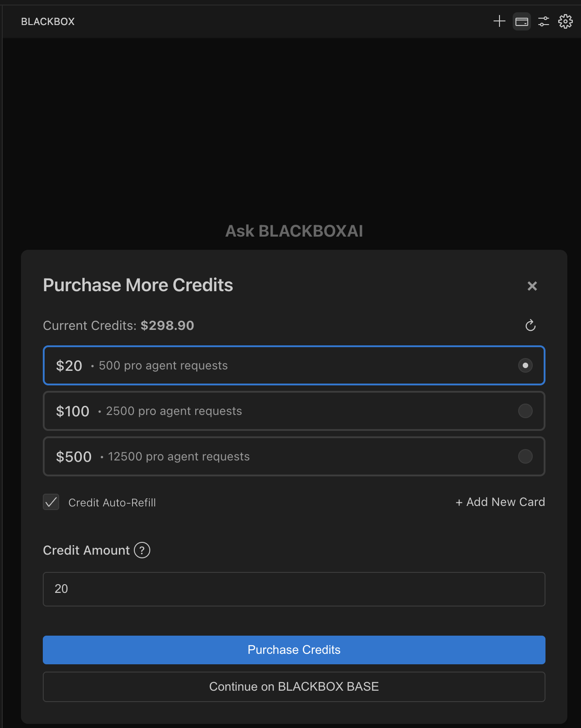Click Add New Card link

[x=500, y=502]
